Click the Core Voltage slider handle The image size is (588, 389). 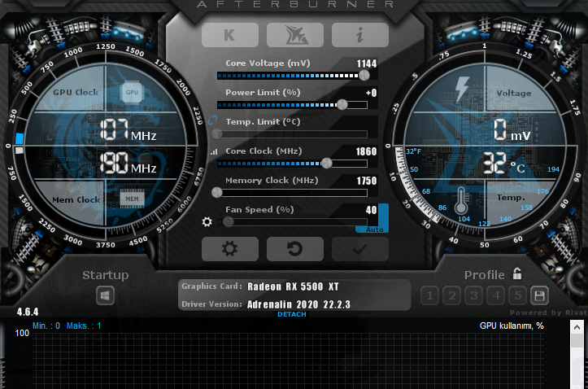pos(364,76)
